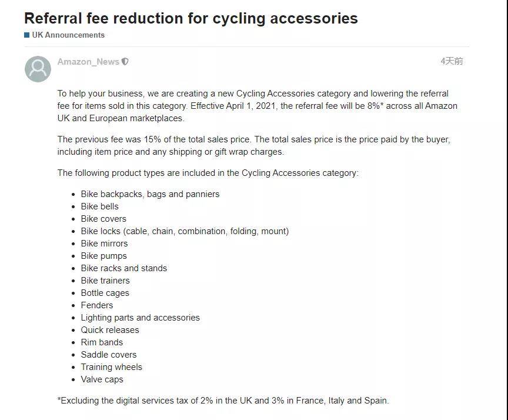Click the Bike racks and stands item
The width and height of the screenshot is (508, 420).
pos(123,268)
